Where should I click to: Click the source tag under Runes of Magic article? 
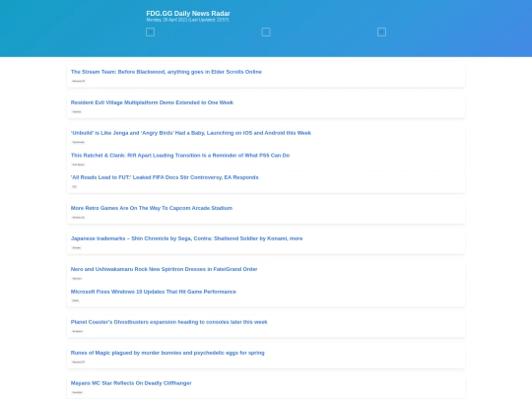click(79, 362)
